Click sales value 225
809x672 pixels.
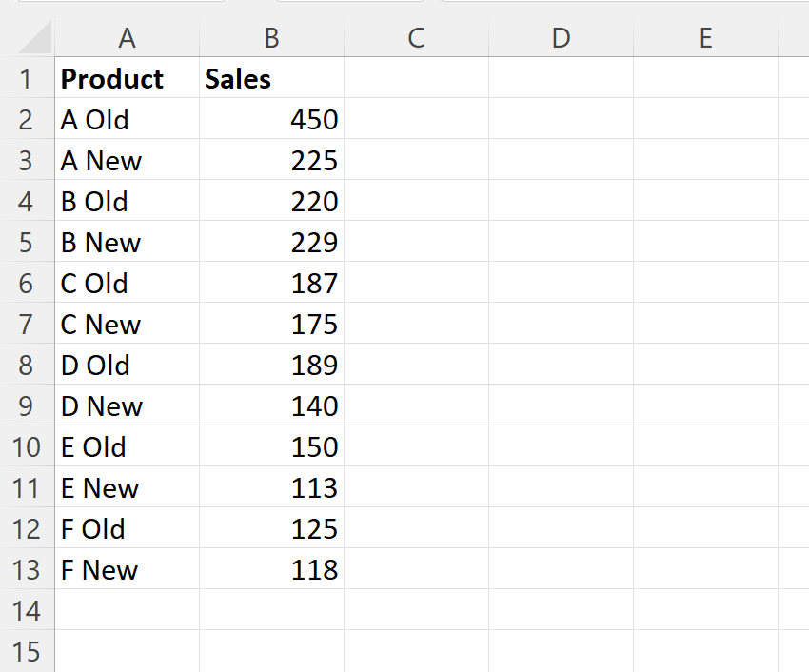tap(272, 160)
